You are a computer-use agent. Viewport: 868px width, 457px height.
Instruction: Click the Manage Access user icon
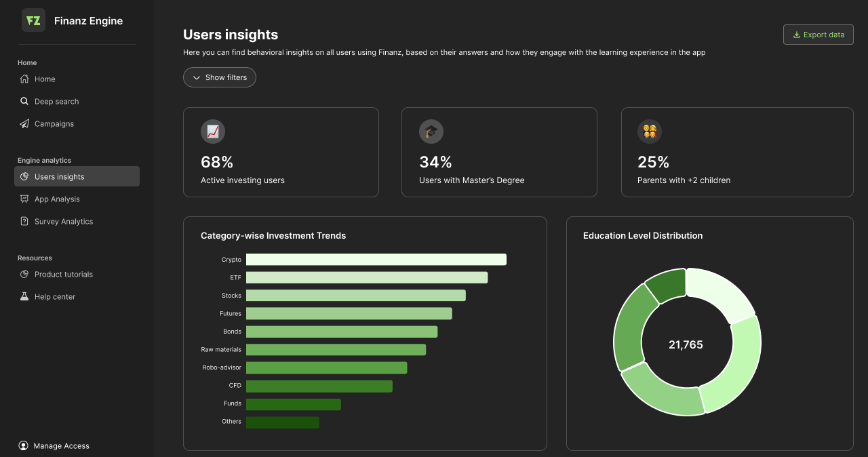click(24, 445)
